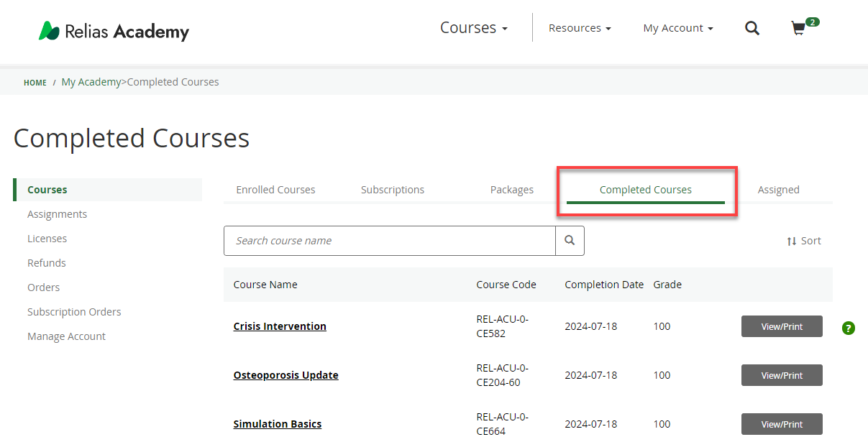Open Refunds in the sidebar
Screen dimensions: 868x442
pos(47,263)
